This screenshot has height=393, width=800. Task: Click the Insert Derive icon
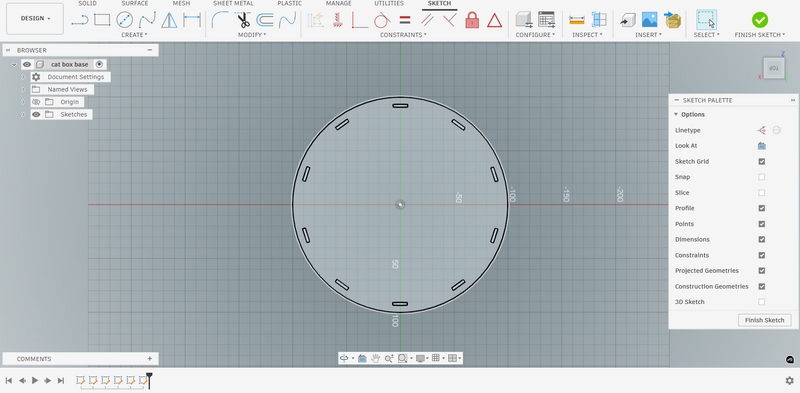[627, 20]
